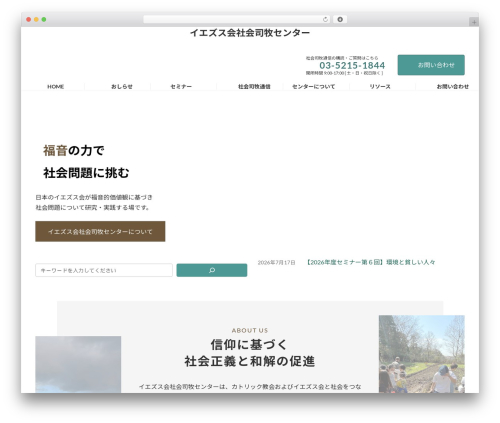Click the browser address bar field
This screenshot has height=423, width=500.
237,20
